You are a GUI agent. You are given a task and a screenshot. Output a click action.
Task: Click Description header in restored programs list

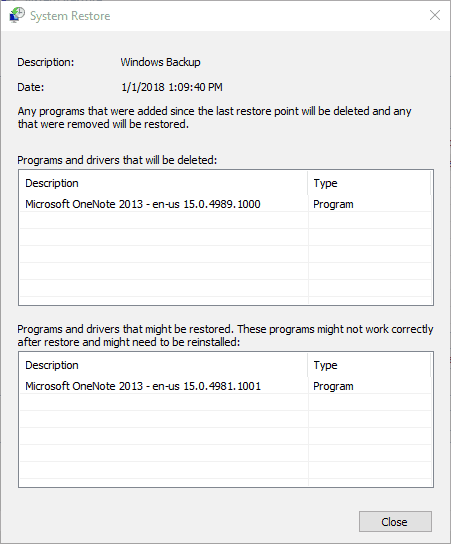point(163,365)
